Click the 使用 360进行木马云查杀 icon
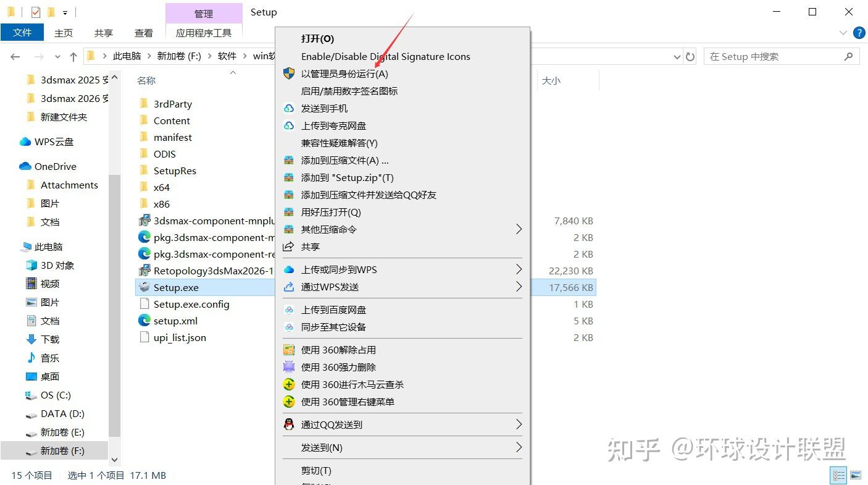868x485 pixels. 289,384
